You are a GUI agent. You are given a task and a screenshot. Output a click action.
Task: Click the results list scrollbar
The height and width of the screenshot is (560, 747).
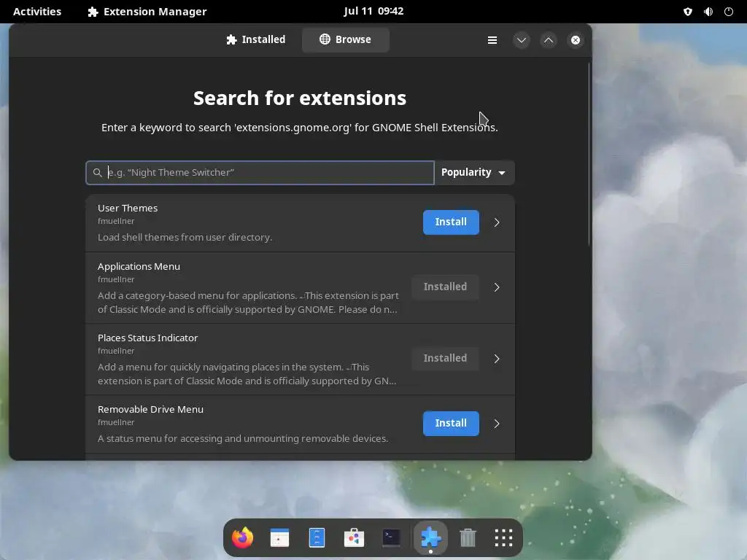pyautogui.click(x=589, y=155)
